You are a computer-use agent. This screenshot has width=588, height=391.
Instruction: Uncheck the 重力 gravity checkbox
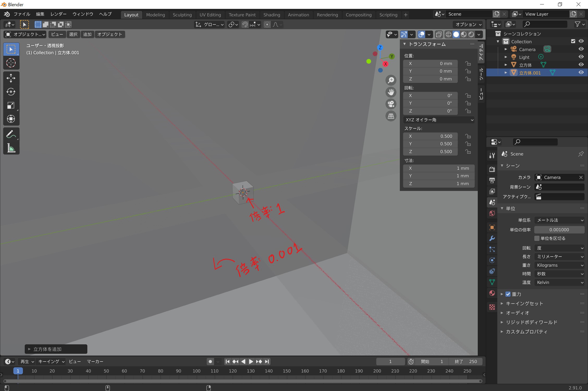pos(508,294)
